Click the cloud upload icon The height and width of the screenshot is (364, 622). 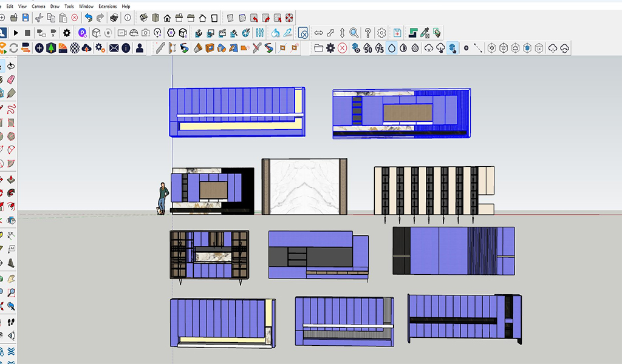[86, 48]
